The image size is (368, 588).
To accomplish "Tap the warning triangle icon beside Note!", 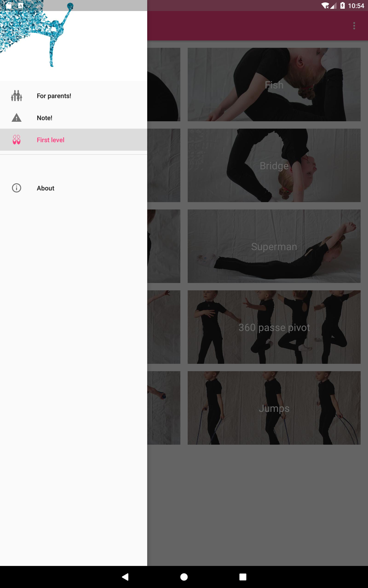I will 17,118.
